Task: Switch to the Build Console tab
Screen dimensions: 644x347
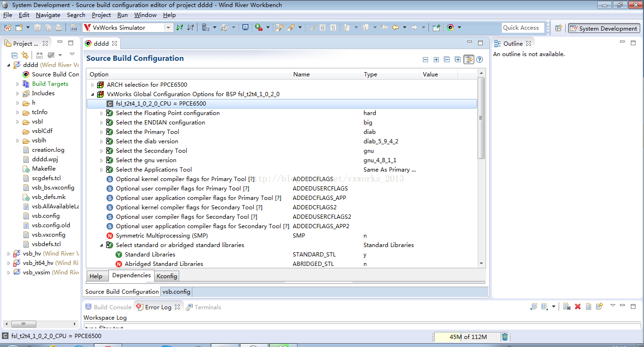Action: point(108,307)
